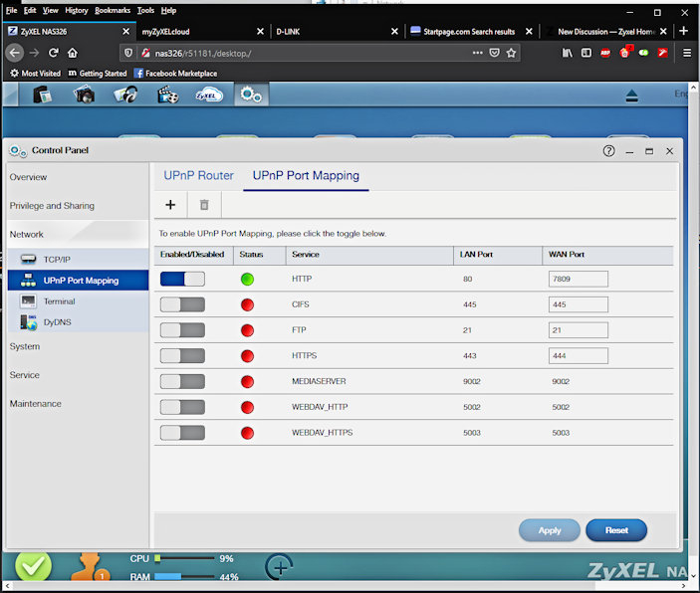Click the RAM usage bar

point(185,576)
